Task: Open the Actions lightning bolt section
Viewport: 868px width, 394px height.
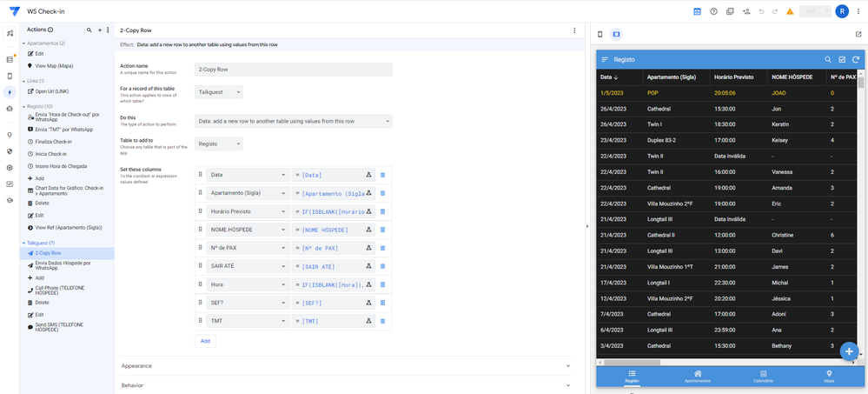Action: coord(10,92)
